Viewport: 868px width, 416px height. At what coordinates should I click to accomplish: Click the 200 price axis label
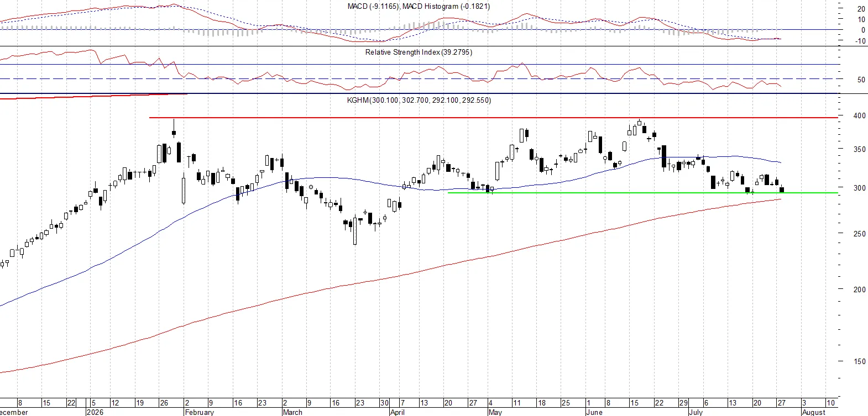(860, 289)
